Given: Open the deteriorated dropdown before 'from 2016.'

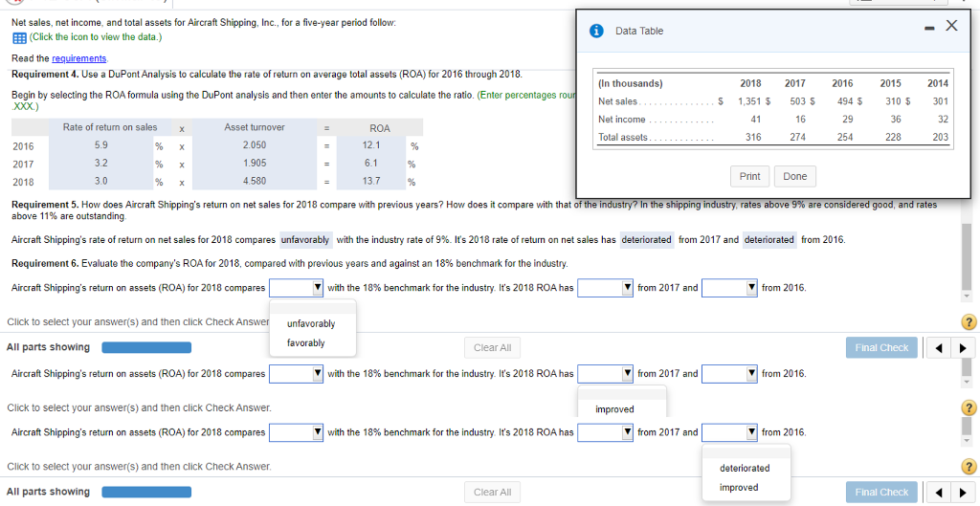Looking at the screenshot, I should 769,240.
